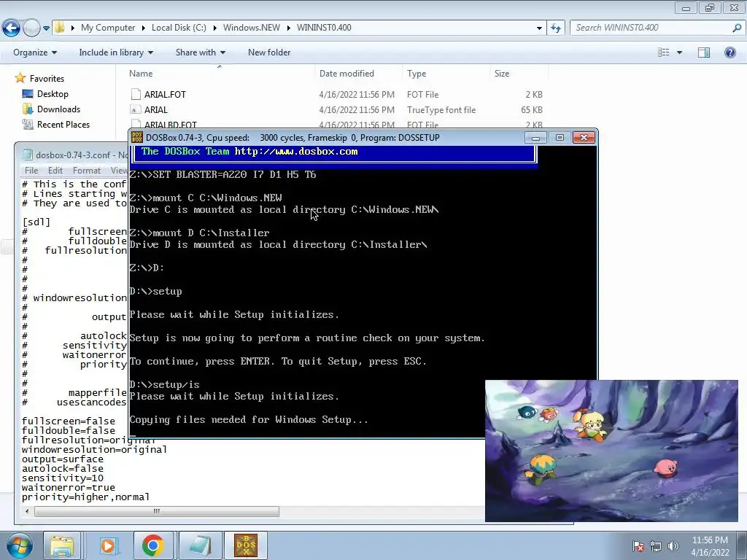This screenshot has height=560, width=747.
Task: Click the Forward navigation arrow in Explorer
Action: pyautogui.click(x=31, y=28)
